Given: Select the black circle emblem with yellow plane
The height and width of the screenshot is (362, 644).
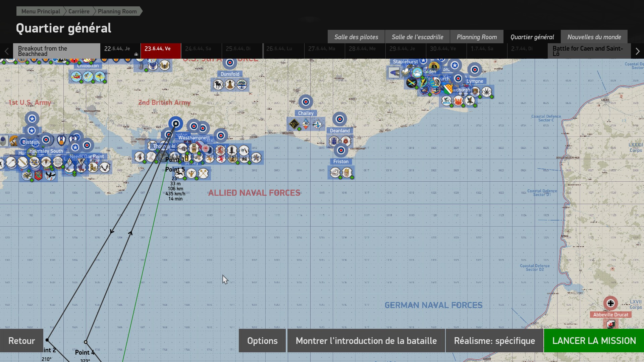Looking at the screenshot, I should pos(412,82).
